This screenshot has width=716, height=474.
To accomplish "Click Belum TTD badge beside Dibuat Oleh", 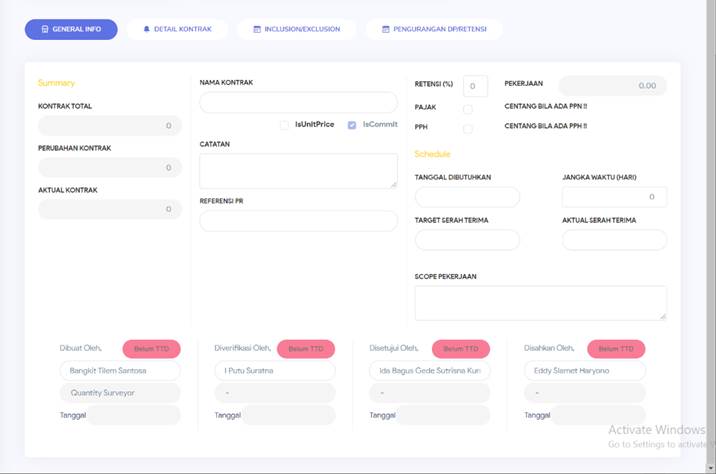I will pyautogui.click(x=152, y=349).
